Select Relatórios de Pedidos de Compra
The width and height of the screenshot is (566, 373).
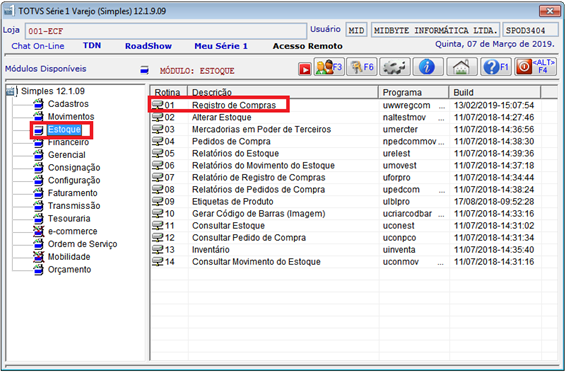(258, 190)
